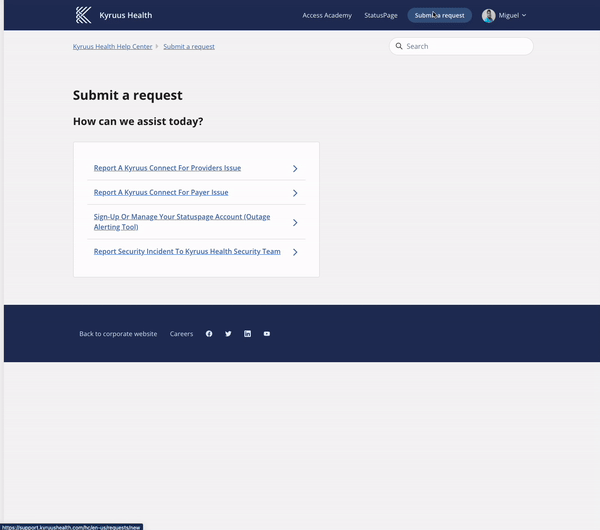Open Sign-Up Or Manage Your Statuspage Account link
This screenshot has height=530, width=600.
pos(182,222)
